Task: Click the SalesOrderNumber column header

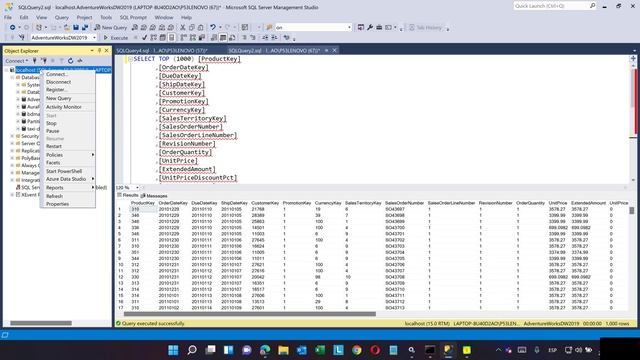Action: click(x=404, y=203)
